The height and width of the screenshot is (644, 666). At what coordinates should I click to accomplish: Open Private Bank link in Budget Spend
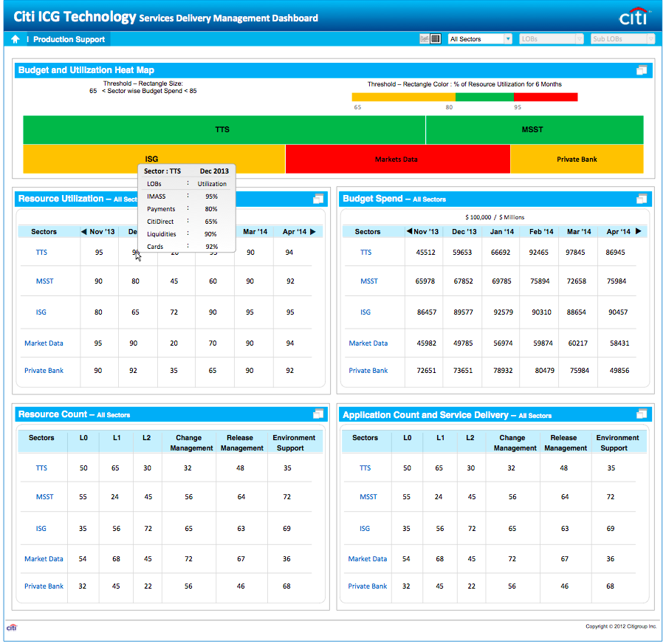[368, 371]
